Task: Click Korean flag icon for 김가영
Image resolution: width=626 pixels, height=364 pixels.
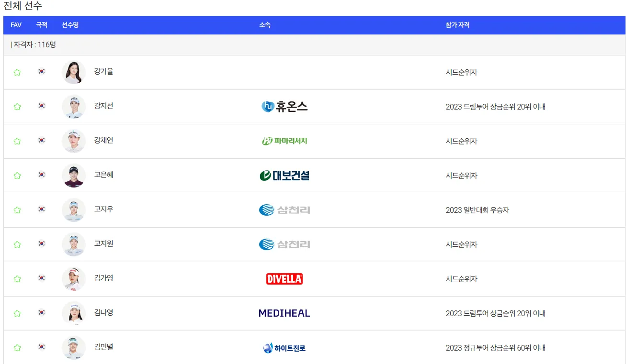Action: pyautogui.click(x=42, y=278)
